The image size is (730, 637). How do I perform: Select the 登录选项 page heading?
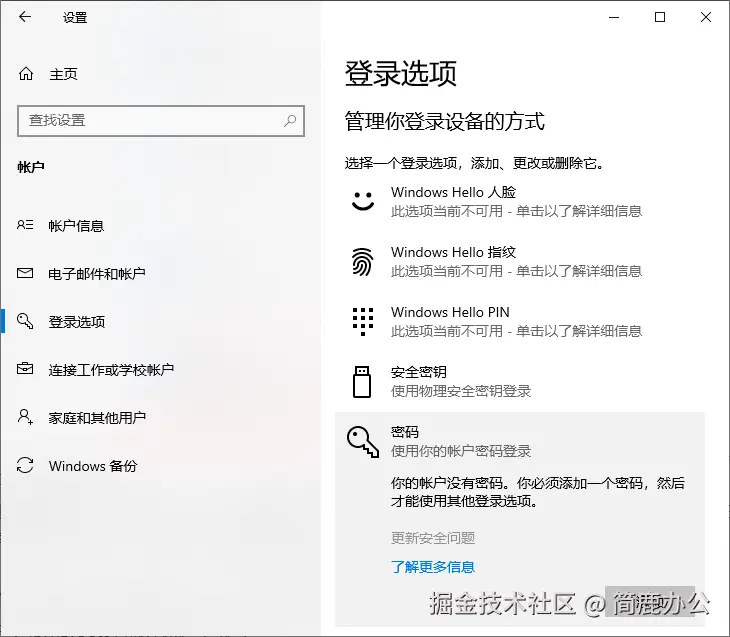pyautogui.click(x=401, y=74)
